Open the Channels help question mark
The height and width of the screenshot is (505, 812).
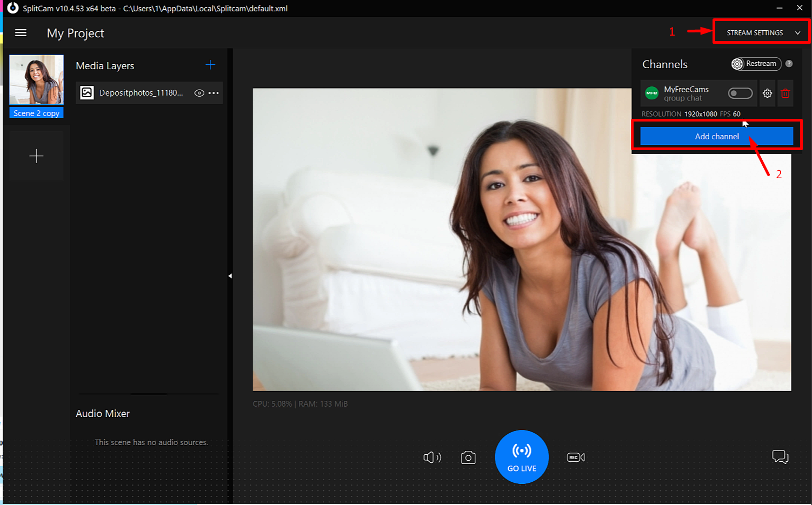(789, 64)
